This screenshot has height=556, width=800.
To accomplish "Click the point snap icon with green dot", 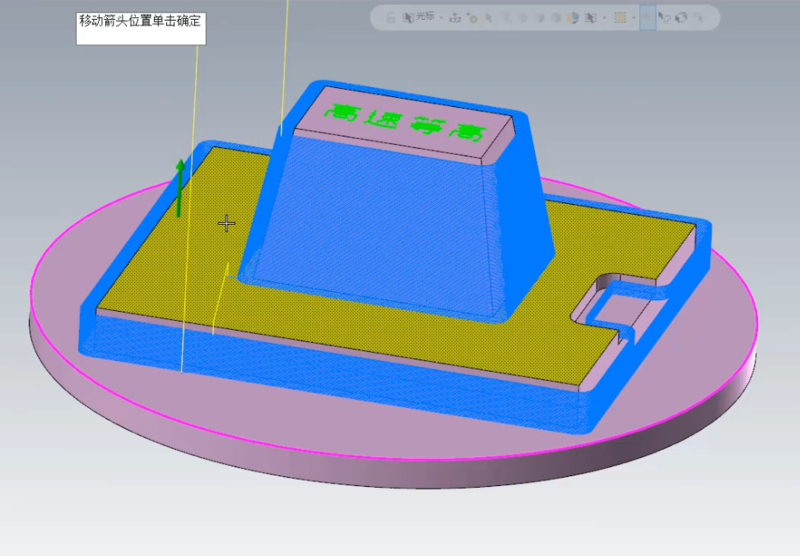I will 472,18.
